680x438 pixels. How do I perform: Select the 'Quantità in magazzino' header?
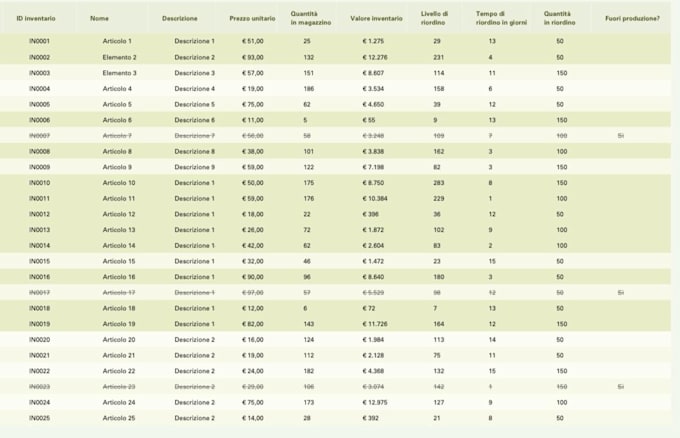click(311, 18)
